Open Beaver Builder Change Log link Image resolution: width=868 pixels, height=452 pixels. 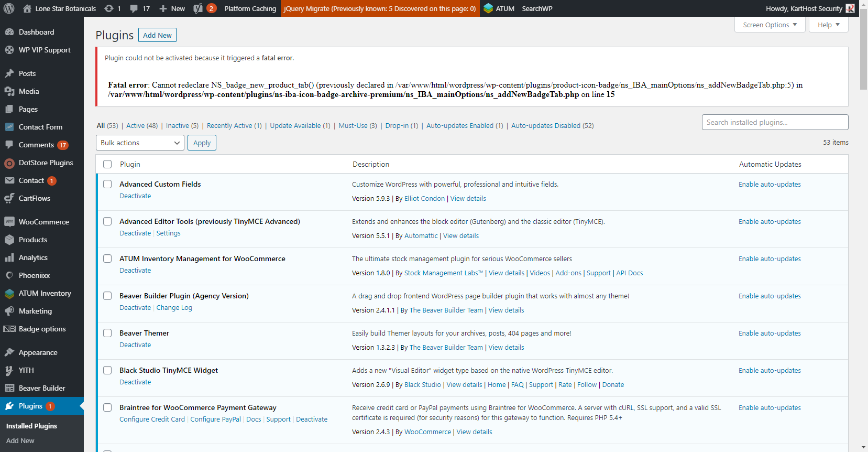[174, 307]
